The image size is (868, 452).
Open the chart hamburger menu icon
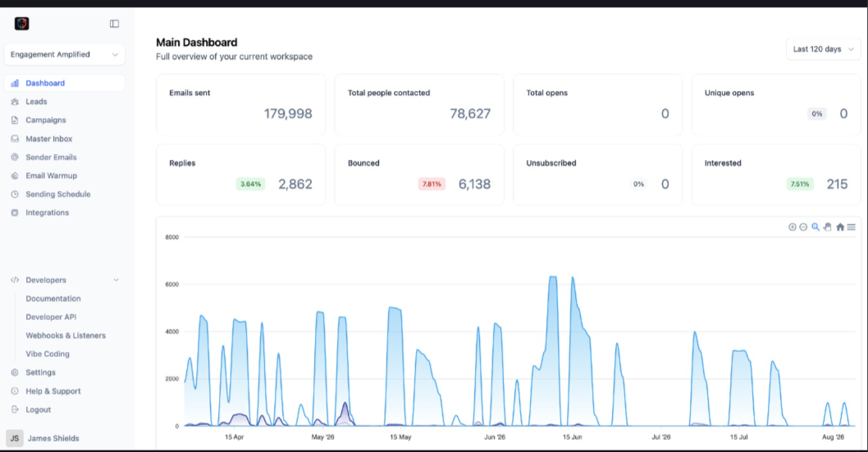(x=852, y=227)
